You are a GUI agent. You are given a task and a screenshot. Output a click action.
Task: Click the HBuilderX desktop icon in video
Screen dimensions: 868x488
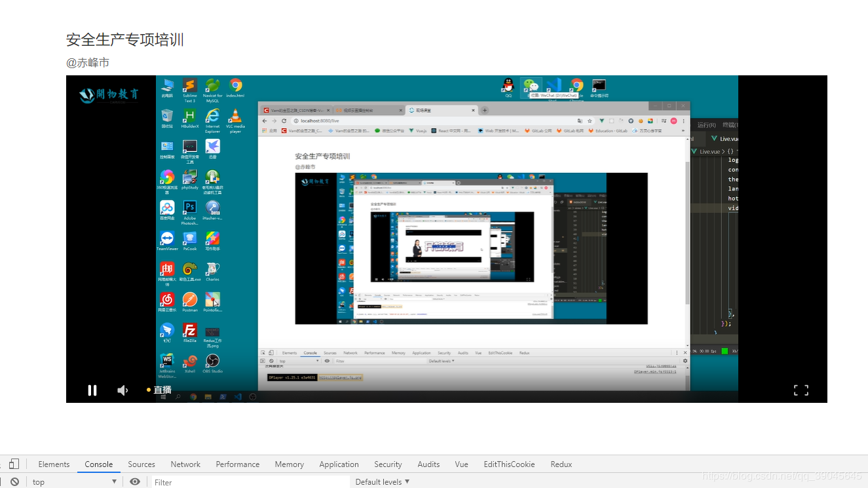pos(189,119)
